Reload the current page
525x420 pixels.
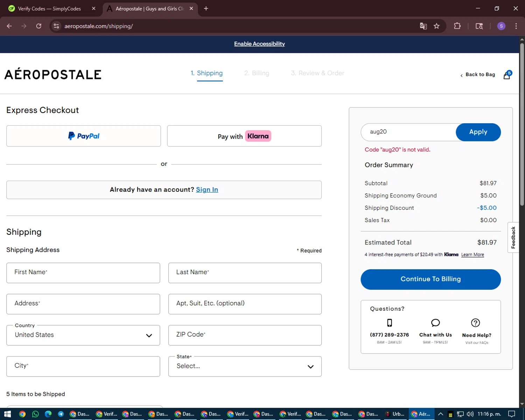tap(39, 26)
